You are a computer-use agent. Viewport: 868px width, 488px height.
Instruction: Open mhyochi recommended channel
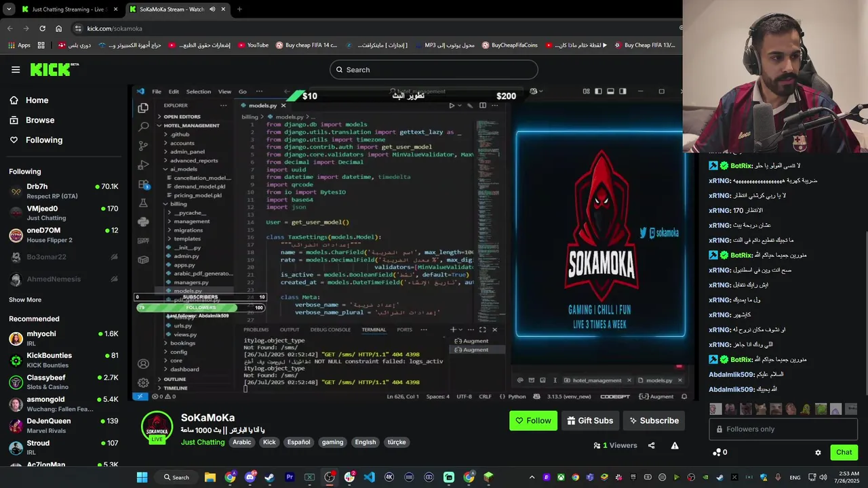pos(64,338)
